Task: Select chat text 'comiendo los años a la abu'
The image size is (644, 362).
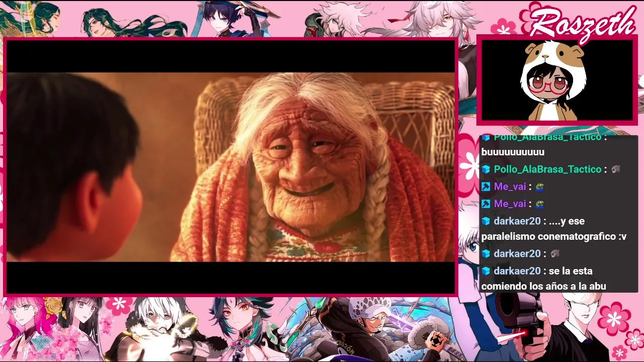Action: tap(543, 287)
